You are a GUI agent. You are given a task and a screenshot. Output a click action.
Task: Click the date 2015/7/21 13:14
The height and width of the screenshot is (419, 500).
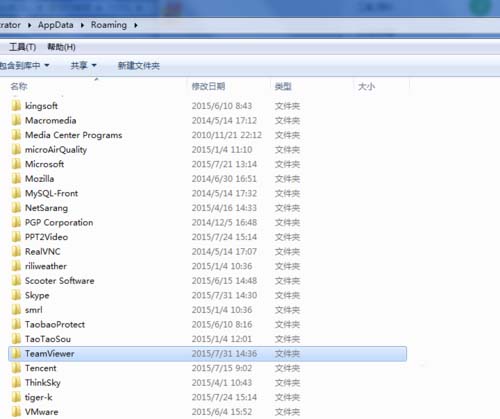(x=224, y=164)
